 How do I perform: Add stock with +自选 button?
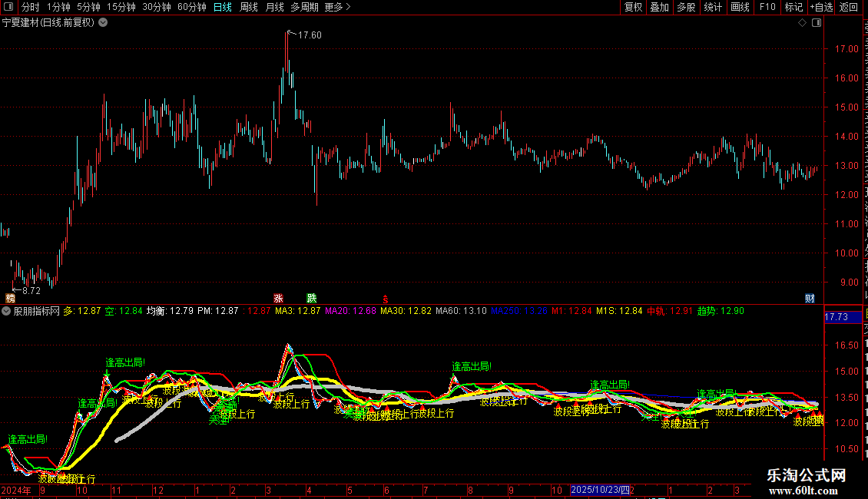(821, 7)
